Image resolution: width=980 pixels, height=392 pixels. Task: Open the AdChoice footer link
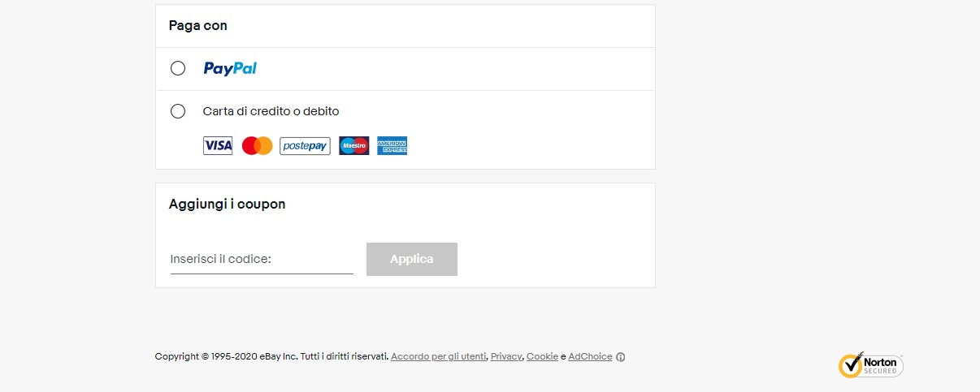pos(590,356)
